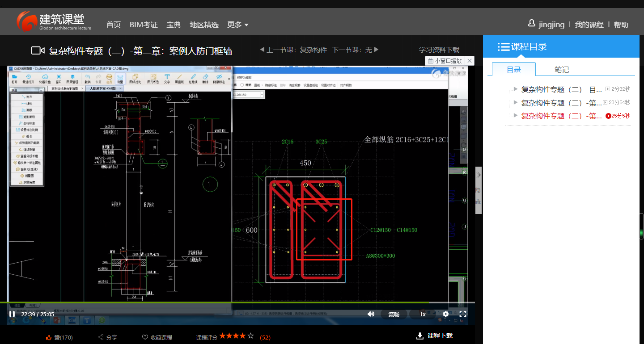Select the 删除 eraser tool

(205, 79)
